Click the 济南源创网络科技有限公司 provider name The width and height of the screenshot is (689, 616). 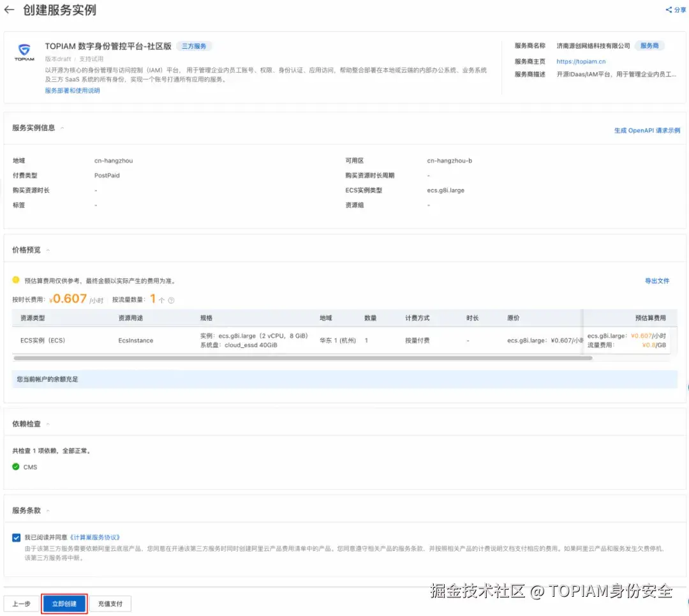click(593, 46)
